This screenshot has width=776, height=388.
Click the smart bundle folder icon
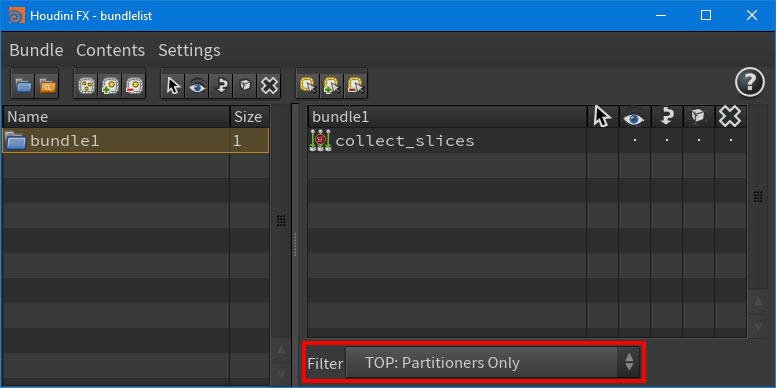[x=48, y=87]
